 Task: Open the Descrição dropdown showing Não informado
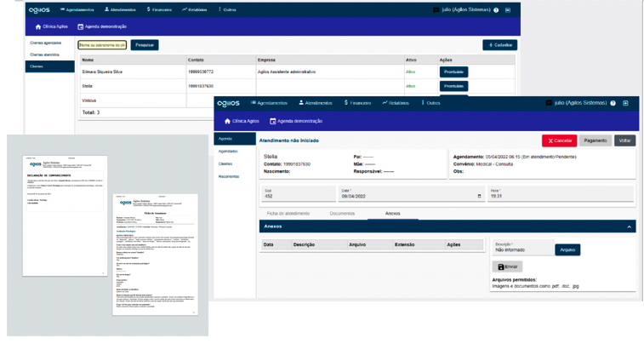point(521,249)
